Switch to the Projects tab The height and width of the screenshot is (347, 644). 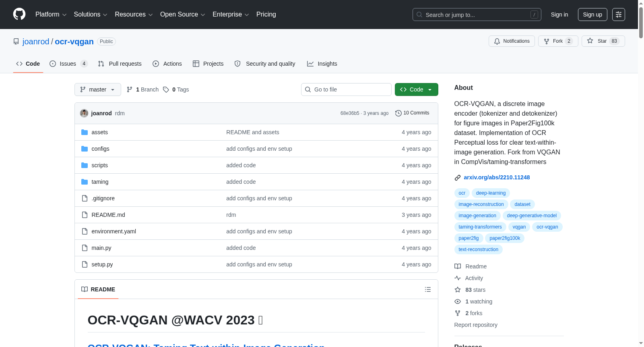[208, 64]
